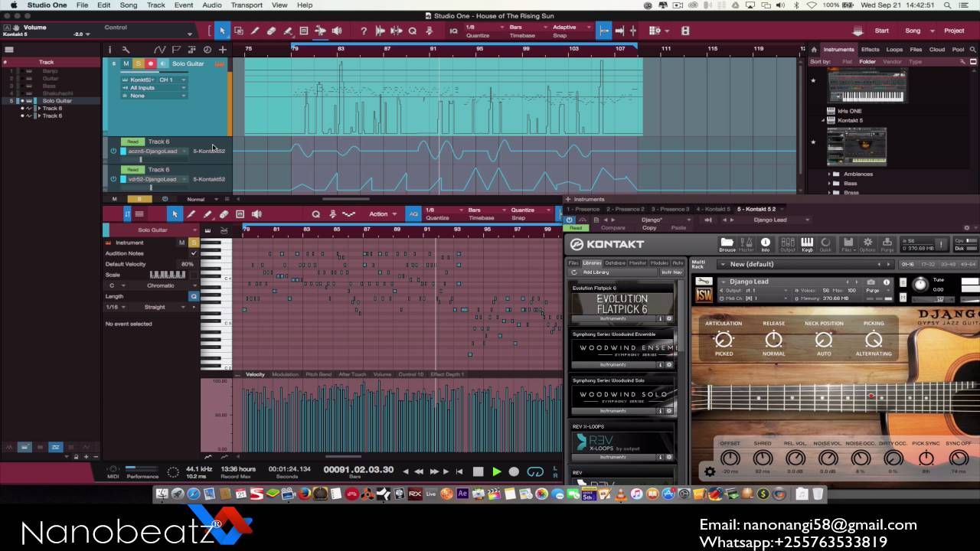Add a new track with the plus icon

click(223, 50)
